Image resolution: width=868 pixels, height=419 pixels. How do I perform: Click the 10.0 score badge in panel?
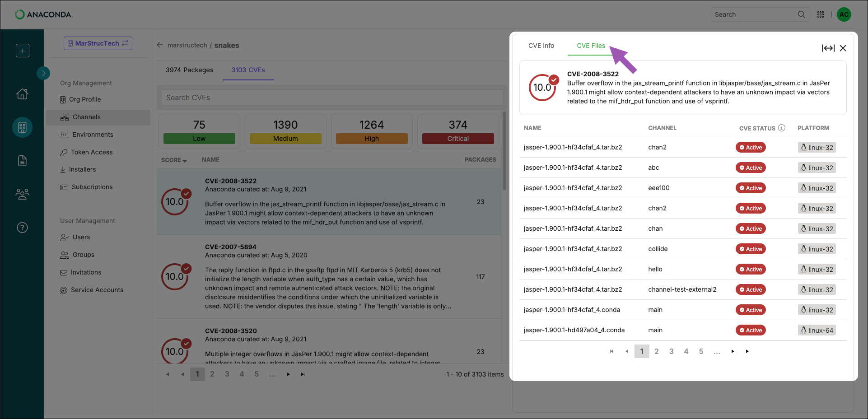(x=543, y=87)
